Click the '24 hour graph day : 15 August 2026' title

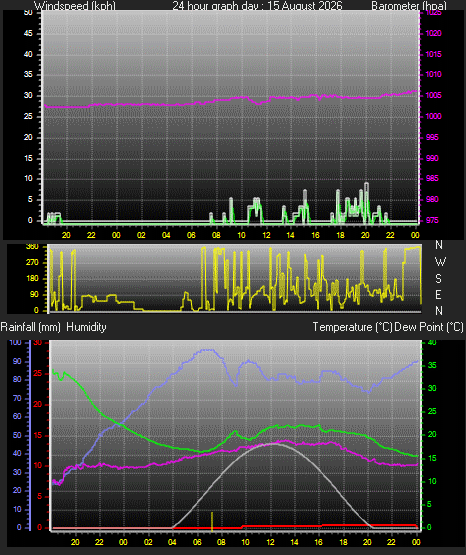(x=257, y=6)
